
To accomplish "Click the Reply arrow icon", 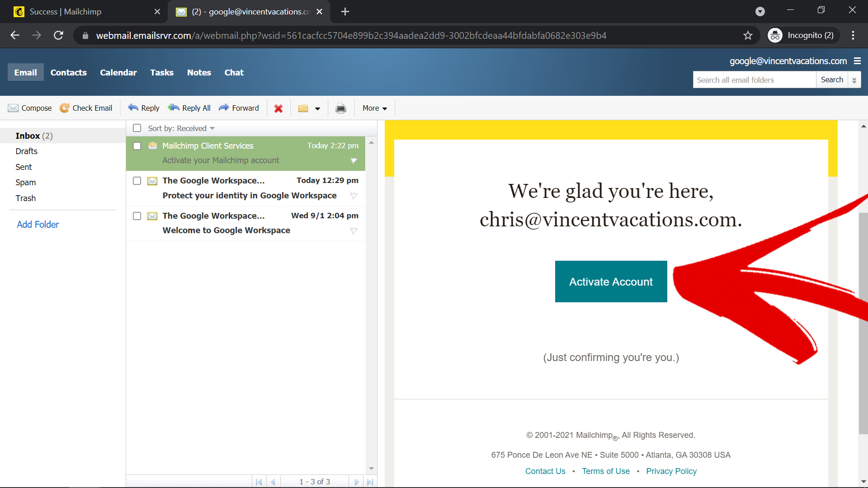I will pyautogui.click(x=133, y=108).
